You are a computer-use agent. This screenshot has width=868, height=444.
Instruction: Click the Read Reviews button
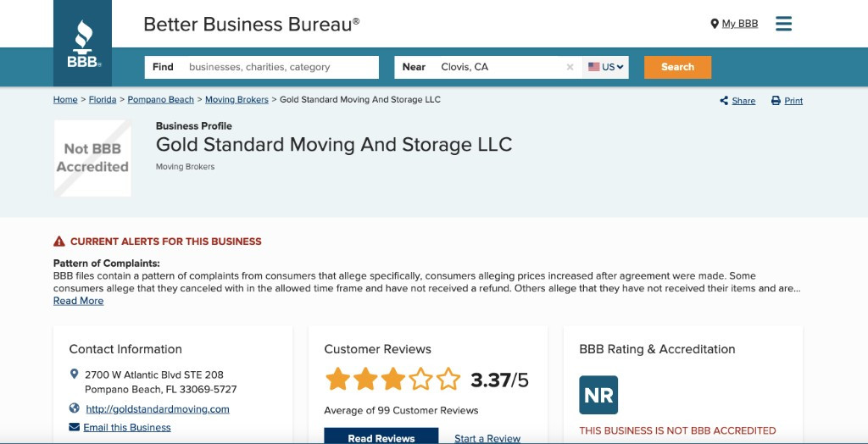click(381, 438)
